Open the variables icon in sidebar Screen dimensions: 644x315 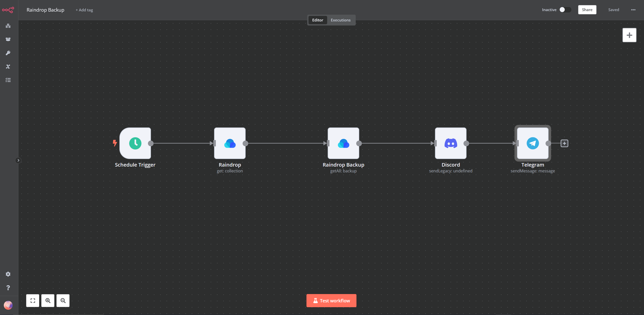pos(8,67)
